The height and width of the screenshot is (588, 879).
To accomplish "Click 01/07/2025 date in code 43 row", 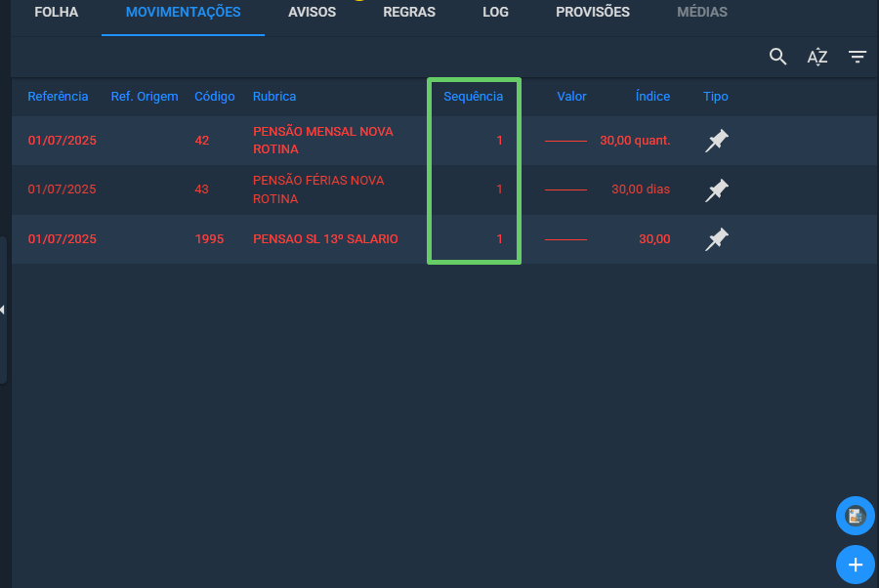I will [x=62, y=189].
